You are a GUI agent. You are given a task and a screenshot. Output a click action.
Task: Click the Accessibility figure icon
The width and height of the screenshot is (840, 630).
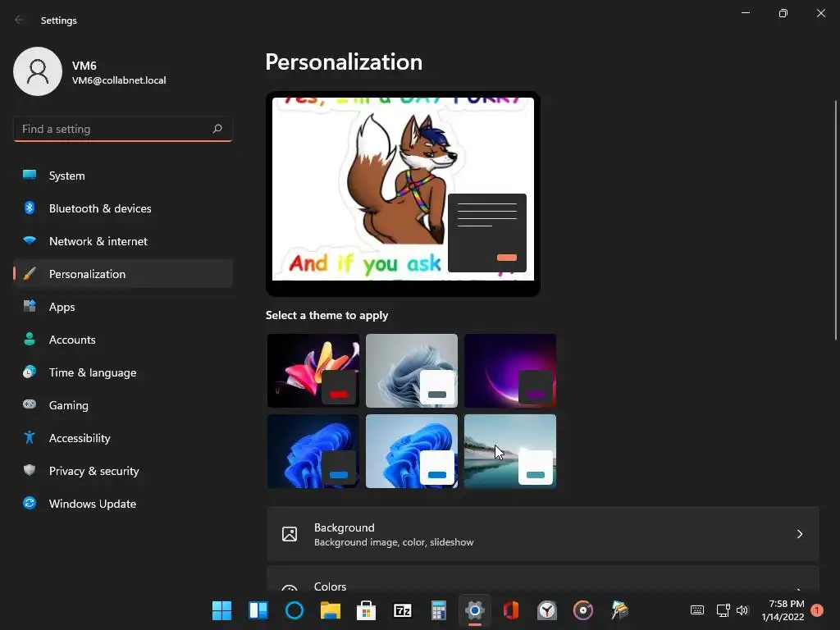click(30, 438)
